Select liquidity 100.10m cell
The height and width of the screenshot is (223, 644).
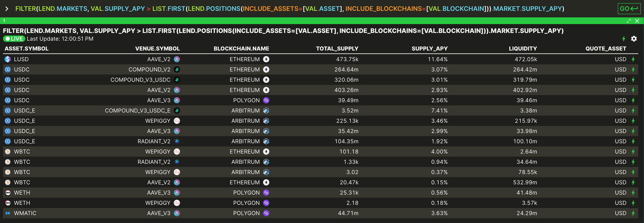525,141
